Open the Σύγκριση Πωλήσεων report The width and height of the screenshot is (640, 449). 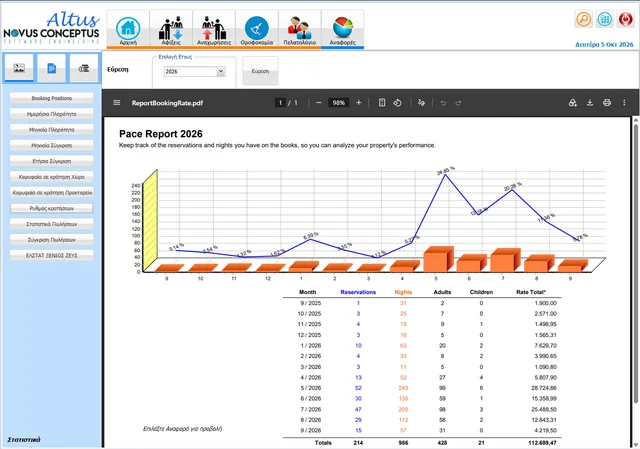click(52, 240)
